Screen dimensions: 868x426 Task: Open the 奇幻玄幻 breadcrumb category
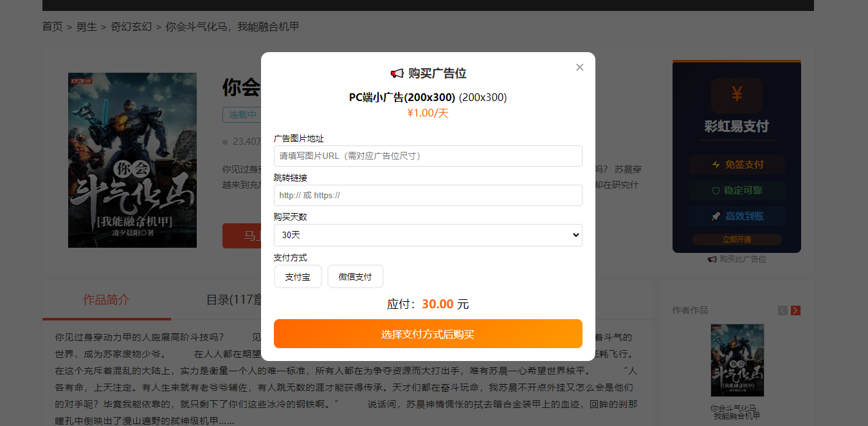pyautogui.click(x=132, y=26)
